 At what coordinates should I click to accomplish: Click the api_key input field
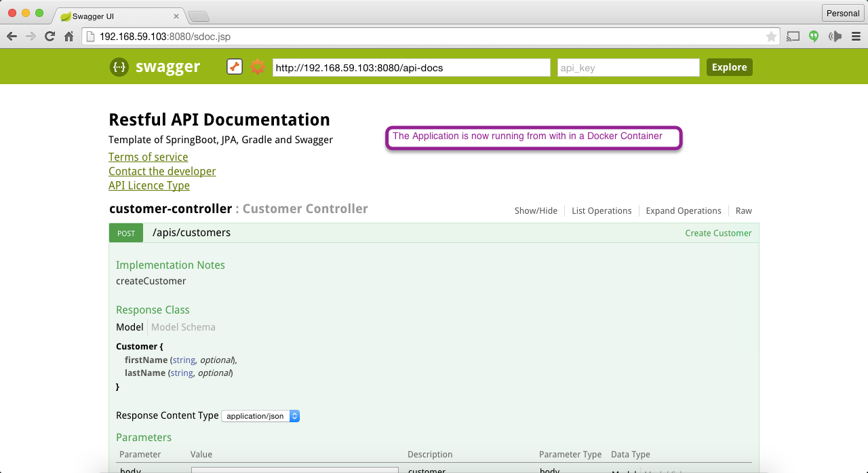coord(629,67)
